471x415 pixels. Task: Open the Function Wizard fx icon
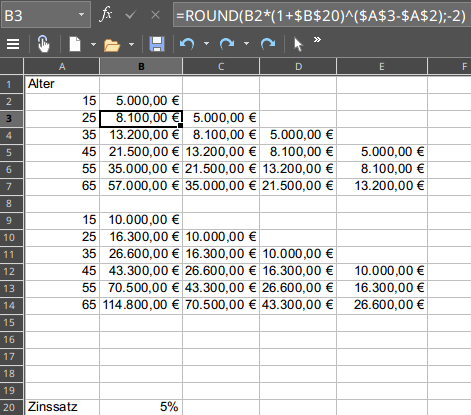pyautogui.click(x=106, y=15)
